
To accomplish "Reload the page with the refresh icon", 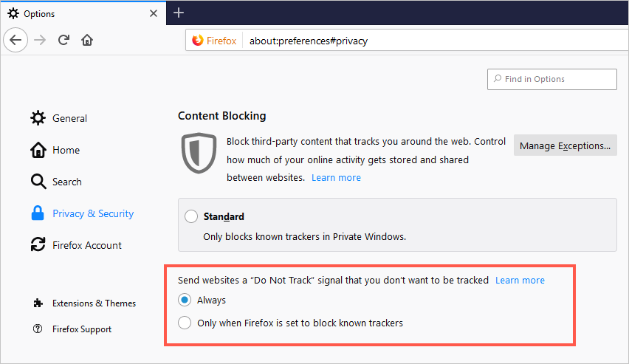I will pos(63,40).
